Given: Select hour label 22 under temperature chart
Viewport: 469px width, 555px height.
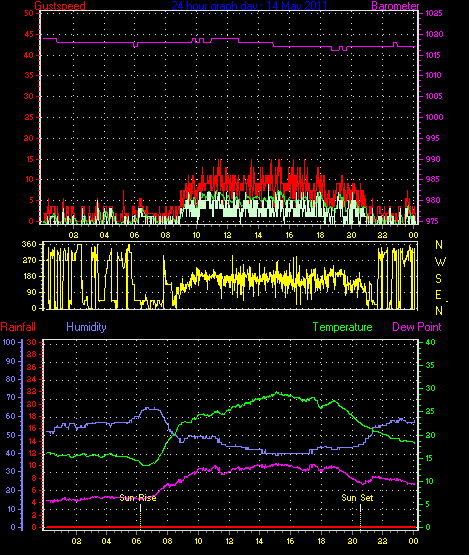Looking at the screenshot, I should (x=382, y=541).
